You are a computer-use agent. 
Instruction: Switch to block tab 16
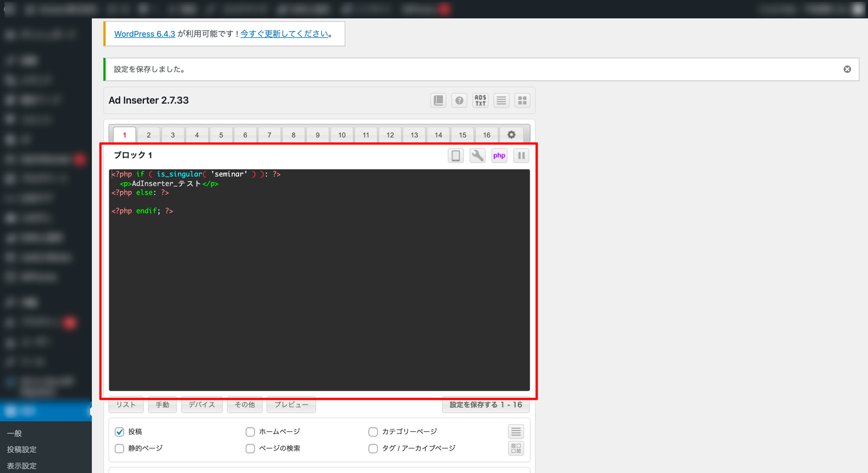pyautogui.click(x=487, y=135)
